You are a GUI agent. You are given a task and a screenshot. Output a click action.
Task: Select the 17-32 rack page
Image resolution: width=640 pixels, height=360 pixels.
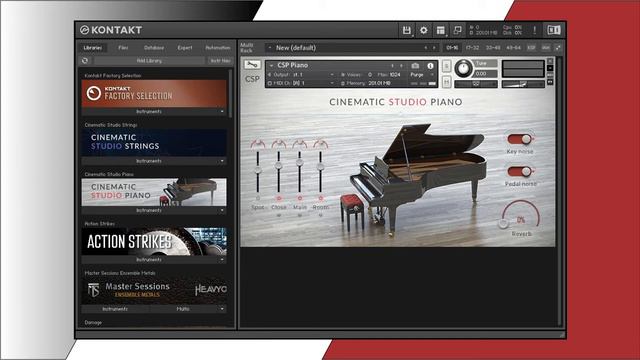tap(472, 48)
